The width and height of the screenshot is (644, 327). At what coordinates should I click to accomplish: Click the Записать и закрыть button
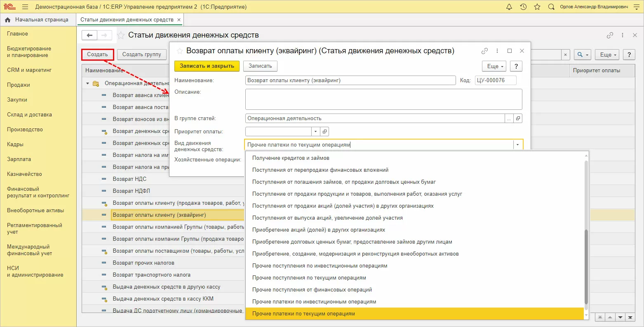tap(207, 66)
